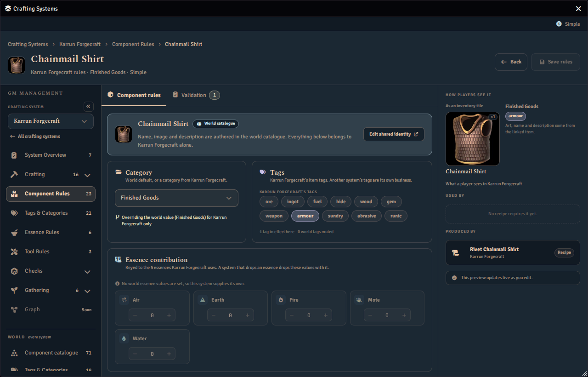
Task: Click the Crafting hammer icon
Action: click(x=14, y=175)
